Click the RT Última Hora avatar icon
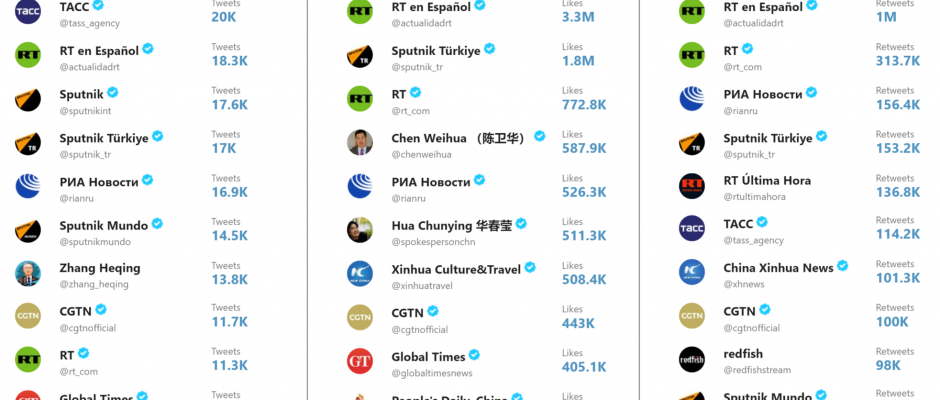 (692, 186)
